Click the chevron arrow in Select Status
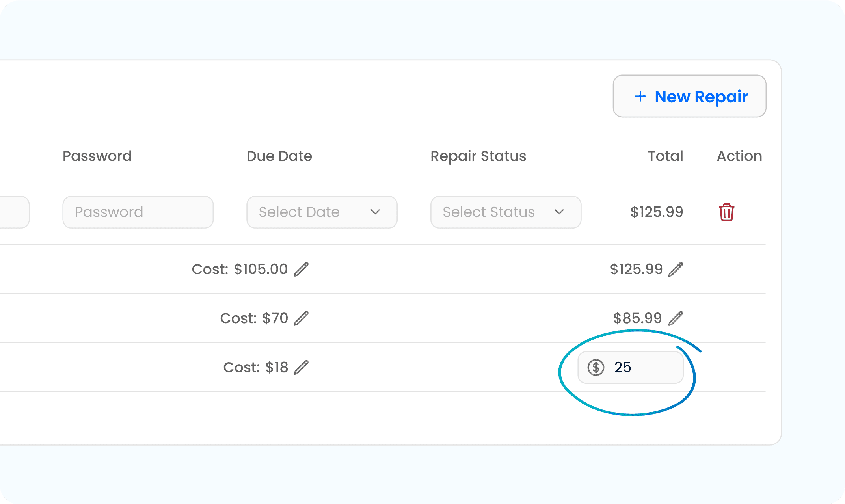Screen dimensions: 845x504 pos(559,212)
